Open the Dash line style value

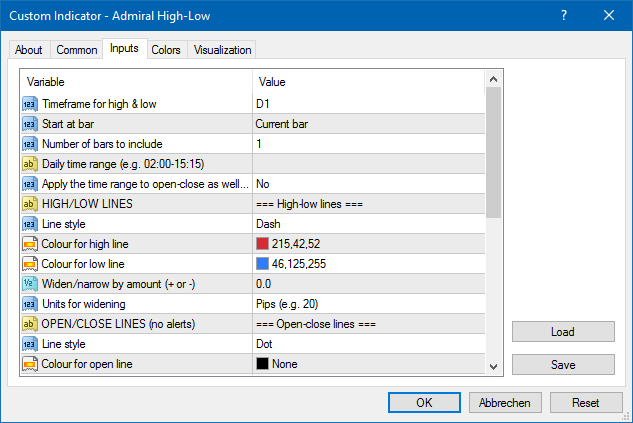[369, 224]
